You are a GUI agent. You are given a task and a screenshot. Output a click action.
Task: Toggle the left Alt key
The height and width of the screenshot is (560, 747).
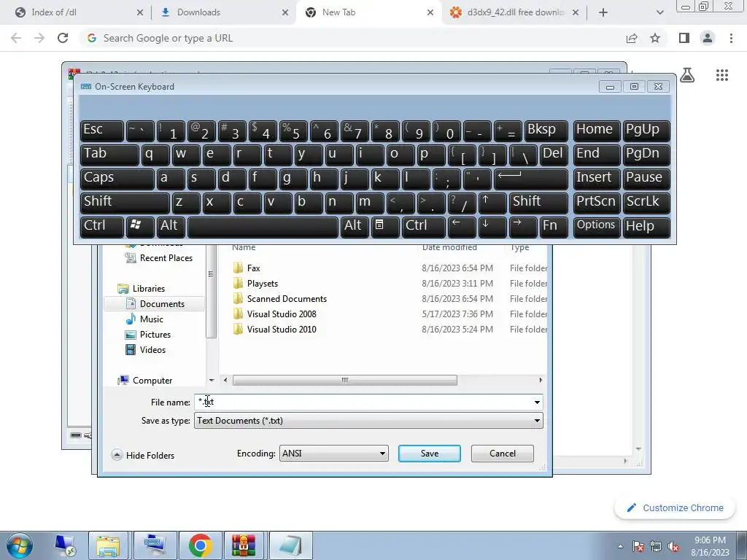click(x=170, y=226)
